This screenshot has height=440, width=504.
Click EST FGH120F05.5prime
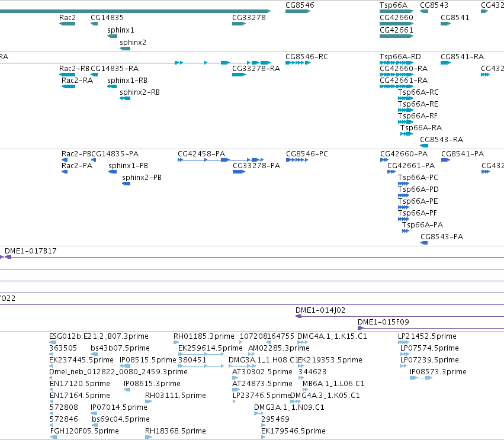[x=54, y=438]
